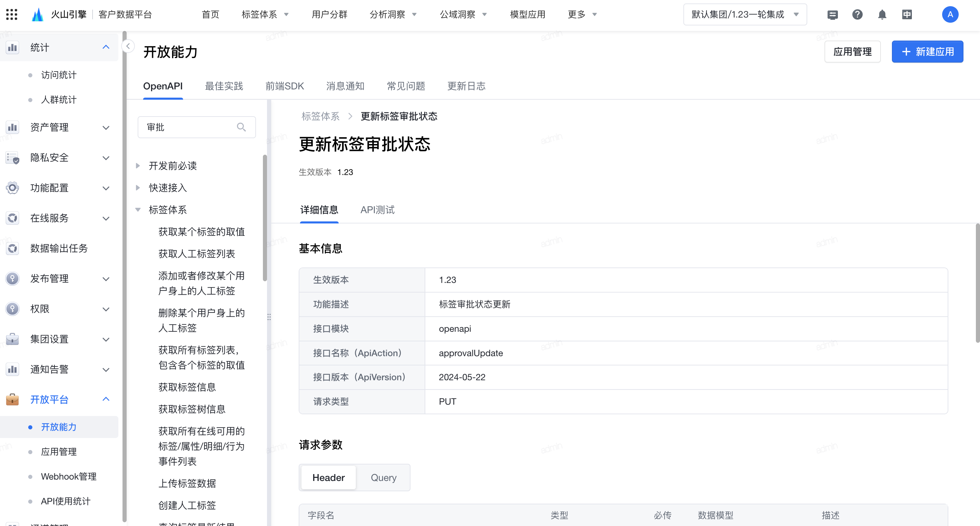Screen dimensions: 980x526
Task: Open the user avatar A menu
Action: point(950,14)
